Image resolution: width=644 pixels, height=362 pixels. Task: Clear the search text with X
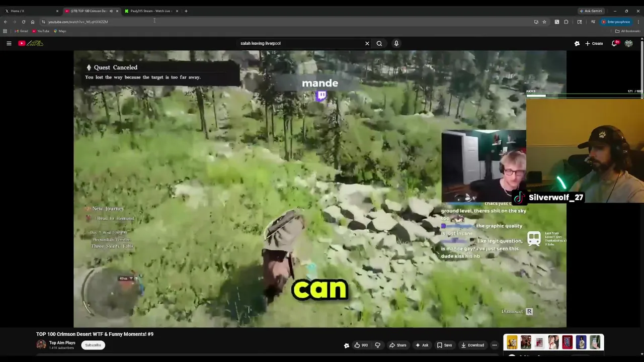pos(367,43)
